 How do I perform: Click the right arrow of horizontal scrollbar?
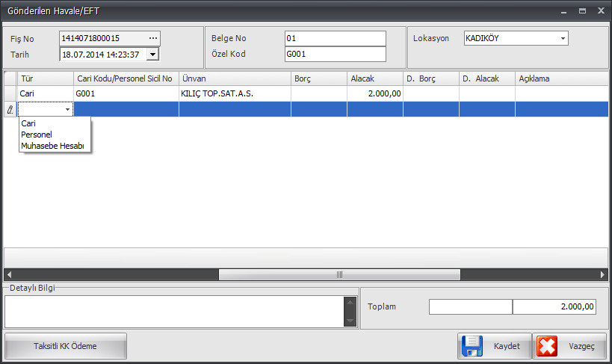coord(602,275)
